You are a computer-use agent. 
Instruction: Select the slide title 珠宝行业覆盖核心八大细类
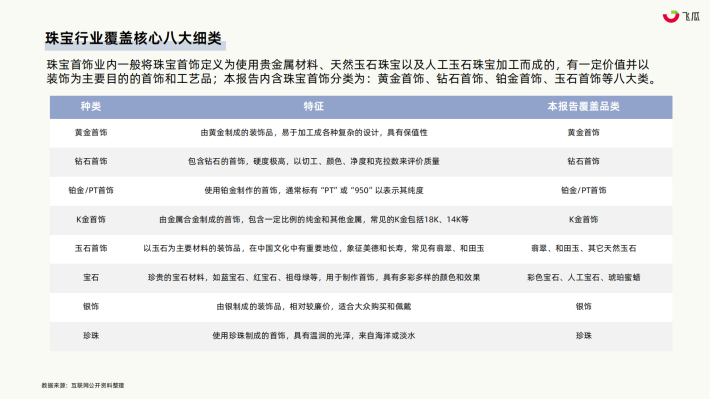click(134, 38)
